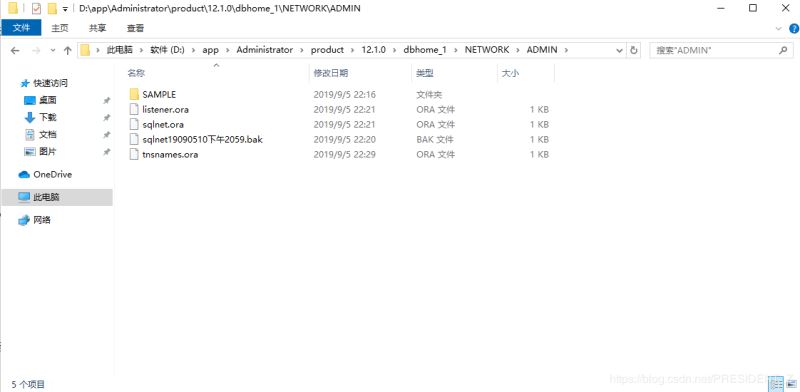Open 网络 in navigation pane
Screen dimensions: 800x392
click(42, 220)
